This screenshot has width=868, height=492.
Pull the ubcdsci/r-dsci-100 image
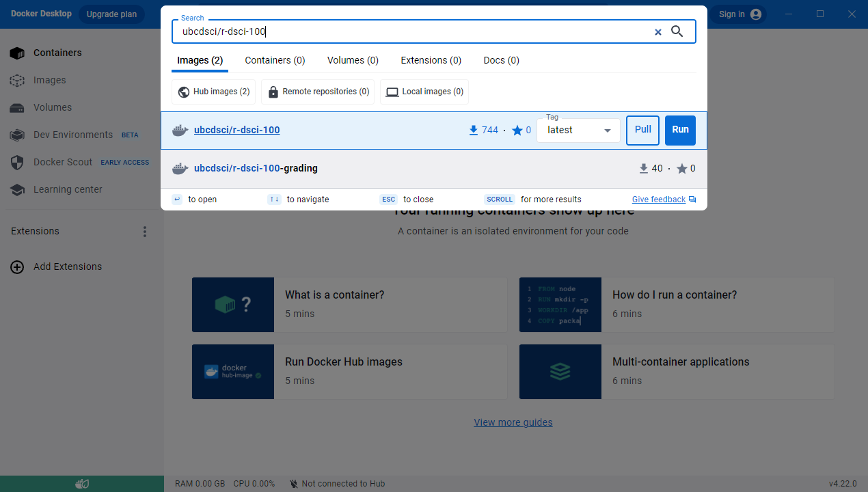pyautogui.click(x=642, y=130)
